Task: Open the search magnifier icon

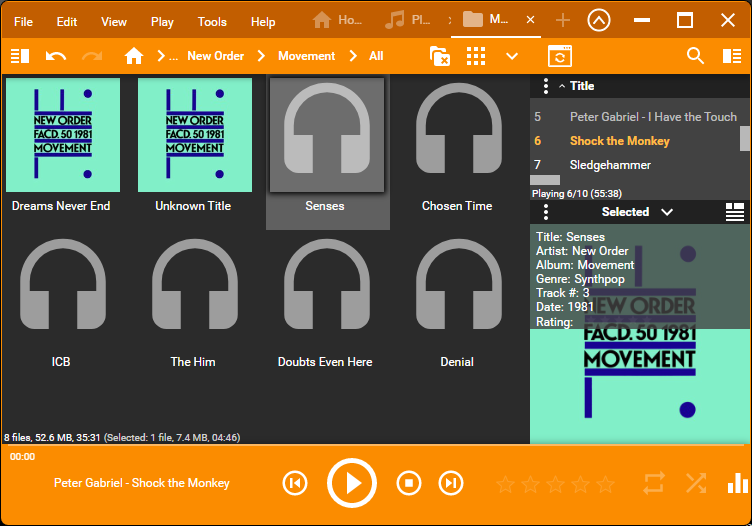Action: coord(695,56)
